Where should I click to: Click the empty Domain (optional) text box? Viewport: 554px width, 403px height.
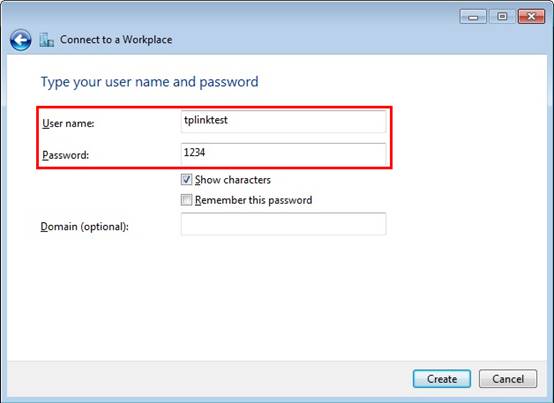pyautogui.click(x=283, y=224)
